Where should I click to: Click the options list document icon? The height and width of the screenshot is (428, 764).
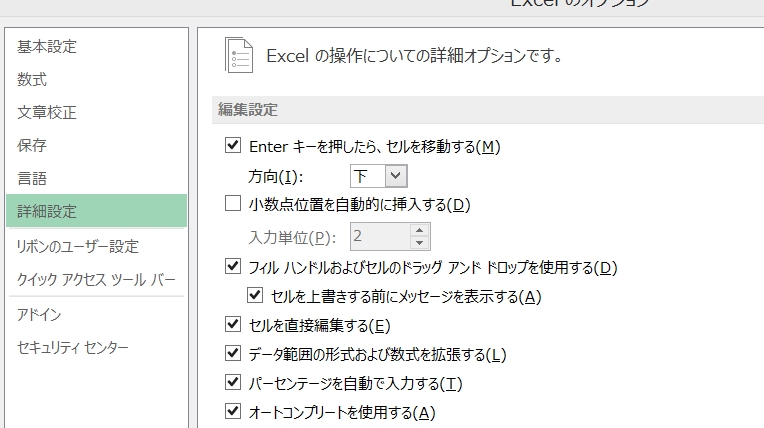tap(239, 55)
